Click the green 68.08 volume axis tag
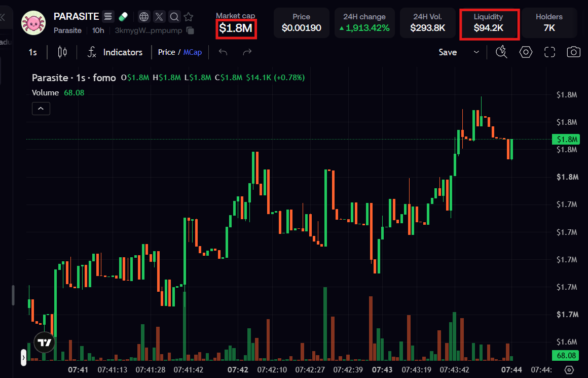The height and width of the screenshot is (378, 588). click(x=566, y=355)
